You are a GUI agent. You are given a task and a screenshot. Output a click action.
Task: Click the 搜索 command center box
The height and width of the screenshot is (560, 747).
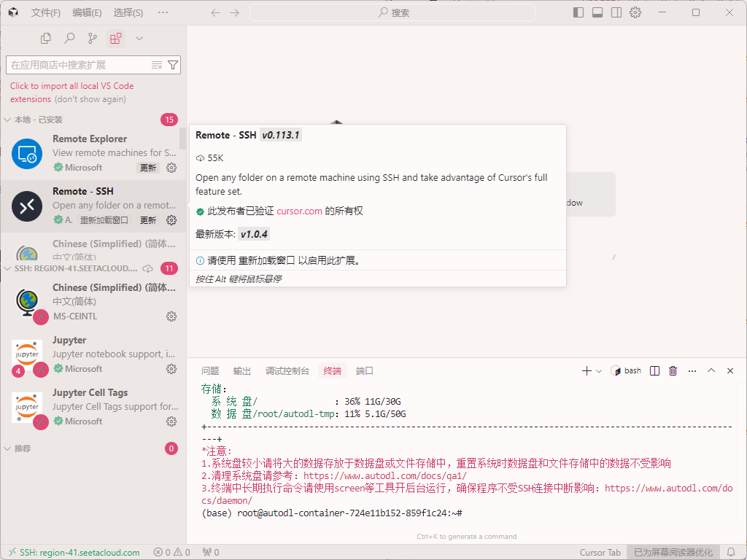[x=392, y=13]
